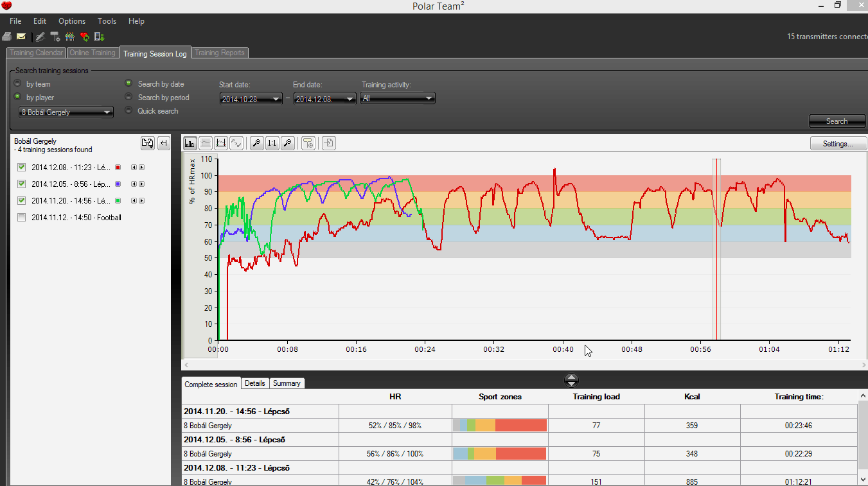Switch to the Online Training tab
The height and width of the screenshot is (486, 868).
93,53
